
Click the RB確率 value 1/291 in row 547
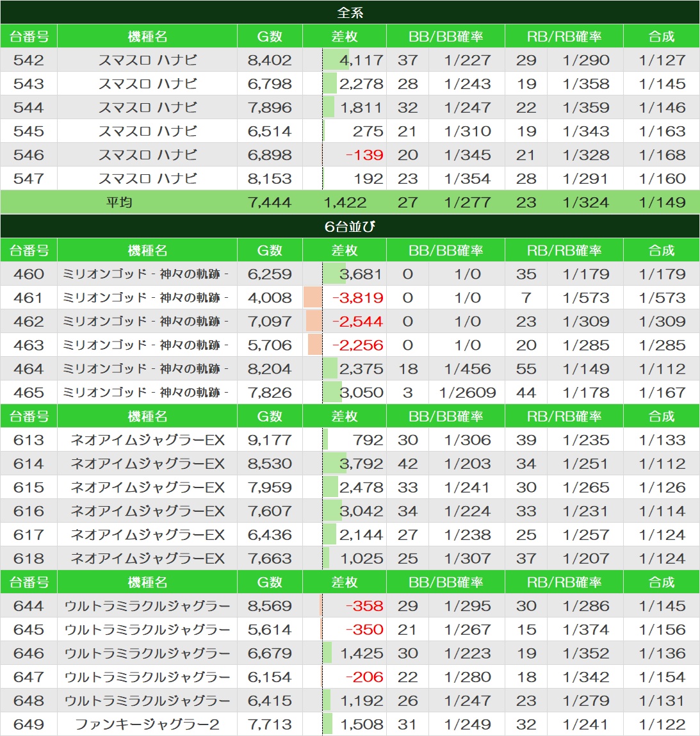tap(585, 179)
